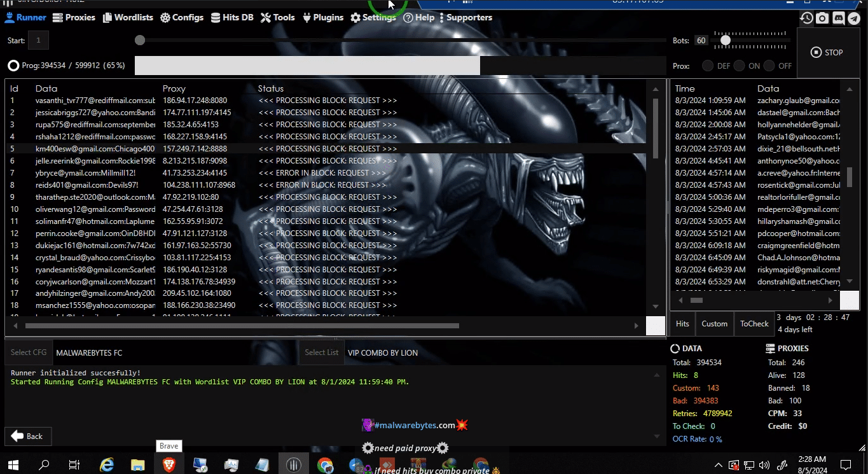Select the DEF proxy mode radio button

coord(708,66)
